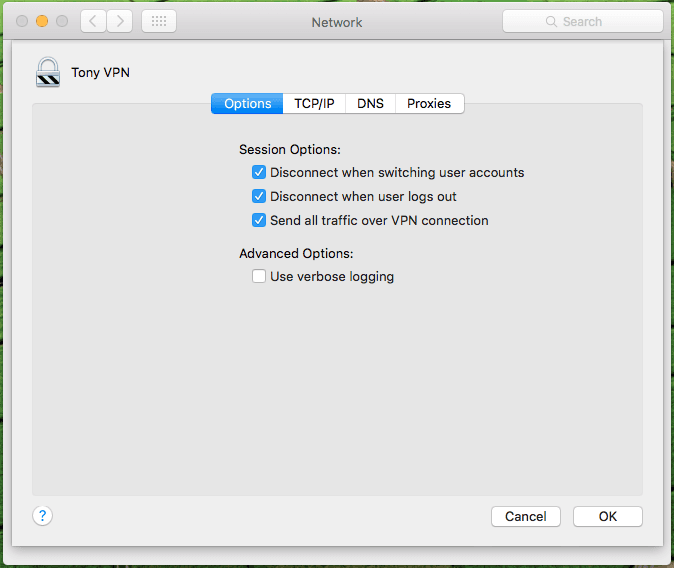
Task: Click the Network window title
Action: click(337, 22)
